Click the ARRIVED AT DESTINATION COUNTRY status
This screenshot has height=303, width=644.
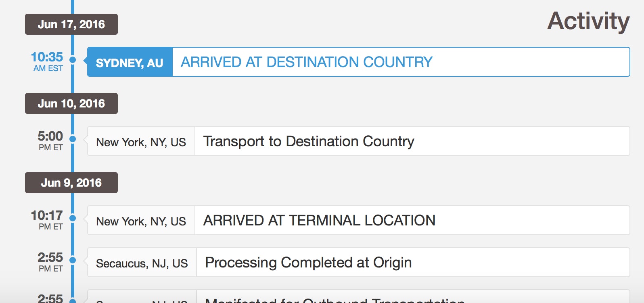pyautogui.click(x=307, y=62)
